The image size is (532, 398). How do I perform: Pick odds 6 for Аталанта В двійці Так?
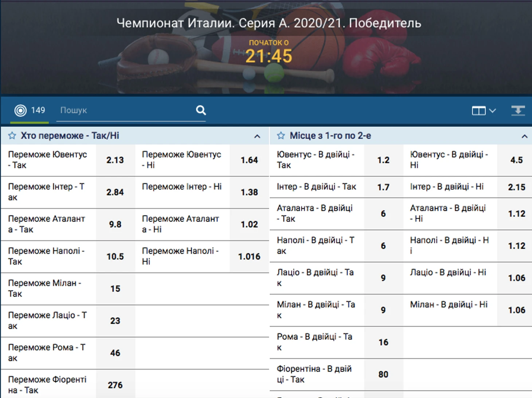click(x=383, y=214)
